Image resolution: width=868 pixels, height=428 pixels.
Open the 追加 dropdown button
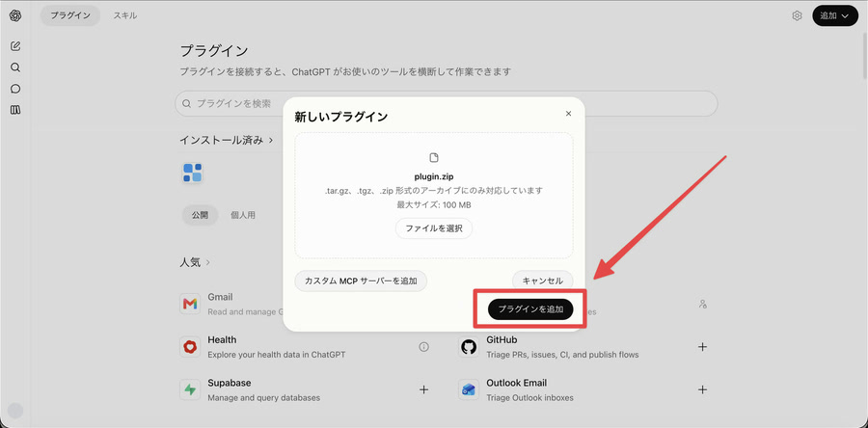pyautogui.click(x=835, y=15)
